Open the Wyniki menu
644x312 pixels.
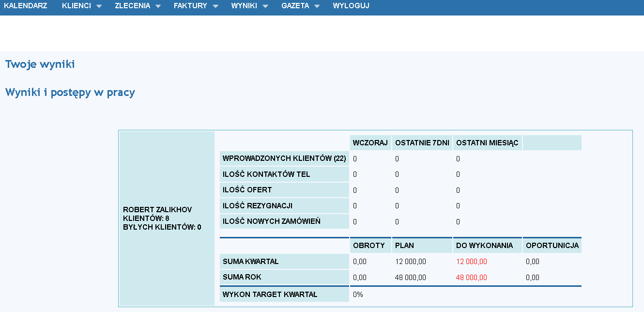point(244,6)
